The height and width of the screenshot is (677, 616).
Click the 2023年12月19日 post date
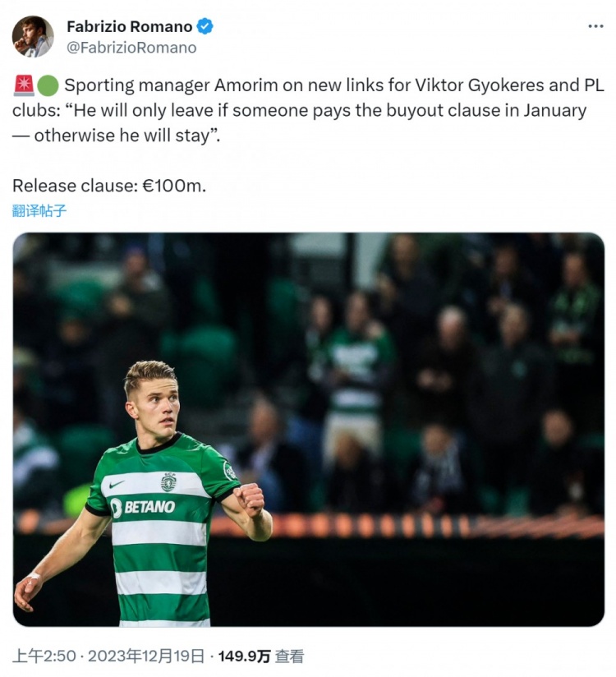[x=146, y=656]
